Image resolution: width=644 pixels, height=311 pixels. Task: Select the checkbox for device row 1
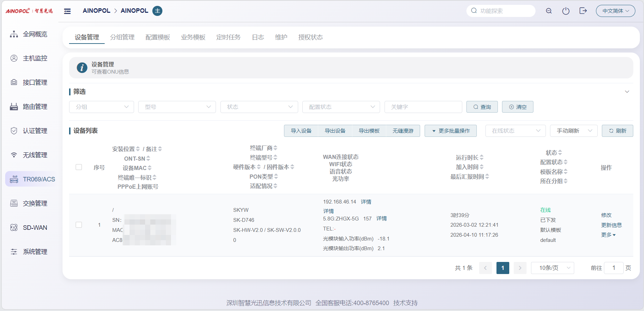coord(79,225)
